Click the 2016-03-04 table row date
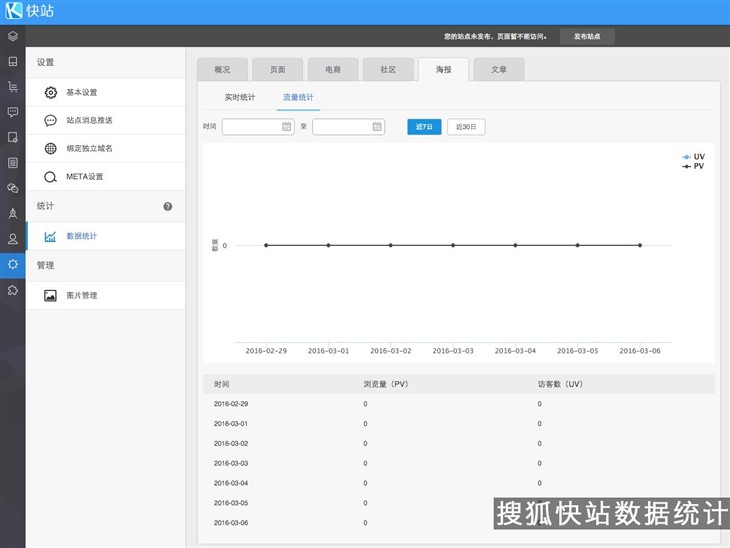 pyautogui.click(x=231, y=483)
